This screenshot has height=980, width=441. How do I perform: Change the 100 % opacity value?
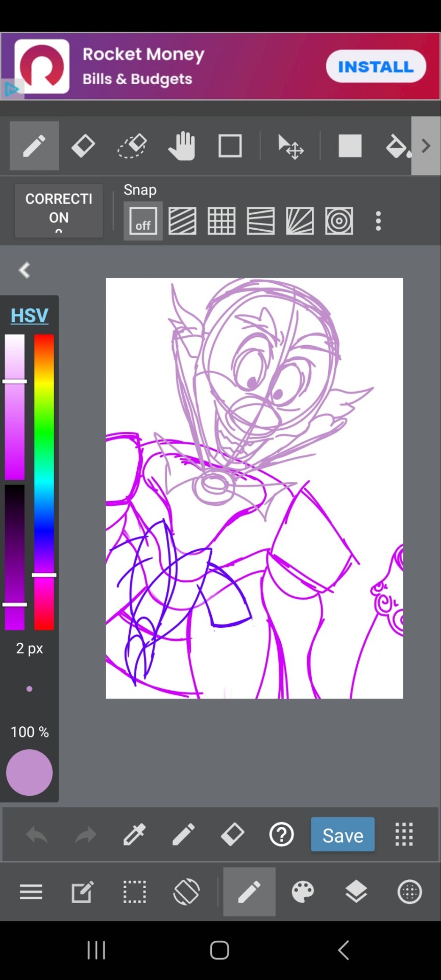point(30,732)
